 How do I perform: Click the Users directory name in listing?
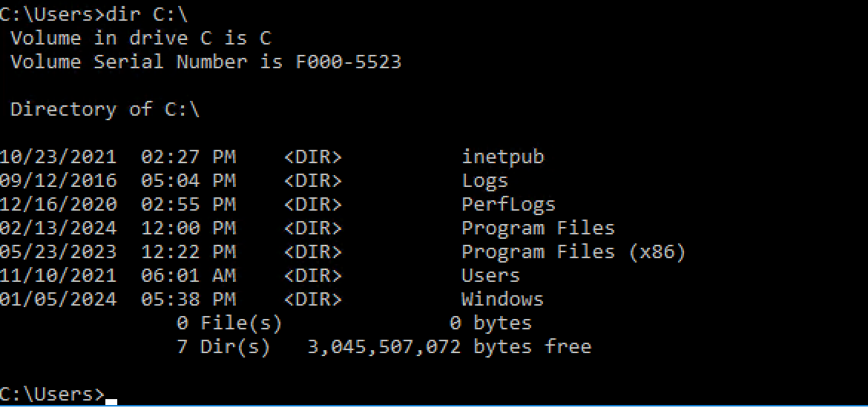[x=490, y=276]
